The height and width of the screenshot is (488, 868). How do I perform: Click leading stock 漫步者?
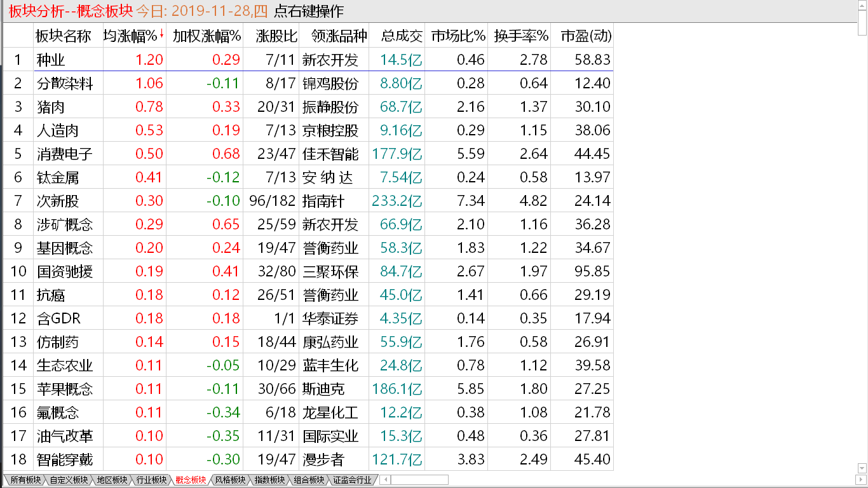(x=323, y=459)
